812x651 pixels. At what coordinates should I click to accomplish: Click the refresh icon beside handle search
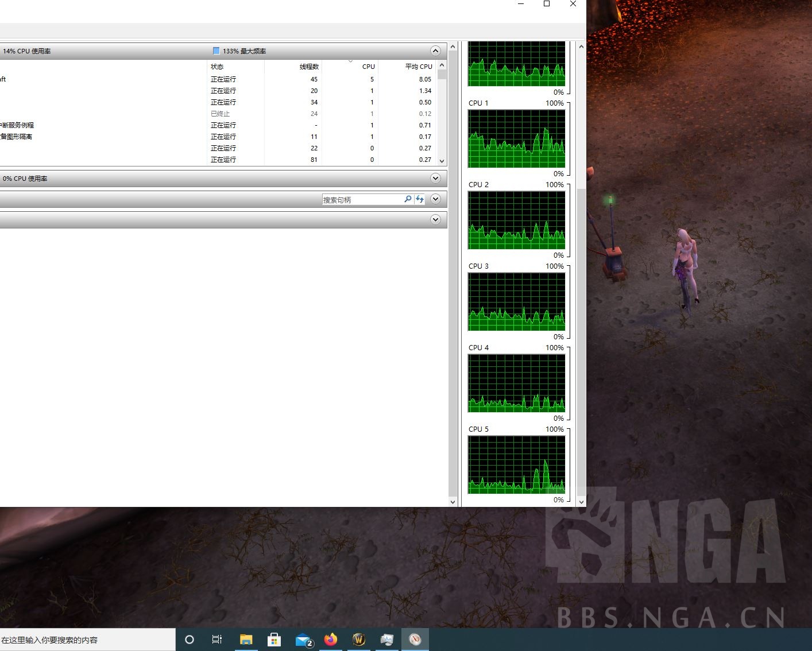420,199
